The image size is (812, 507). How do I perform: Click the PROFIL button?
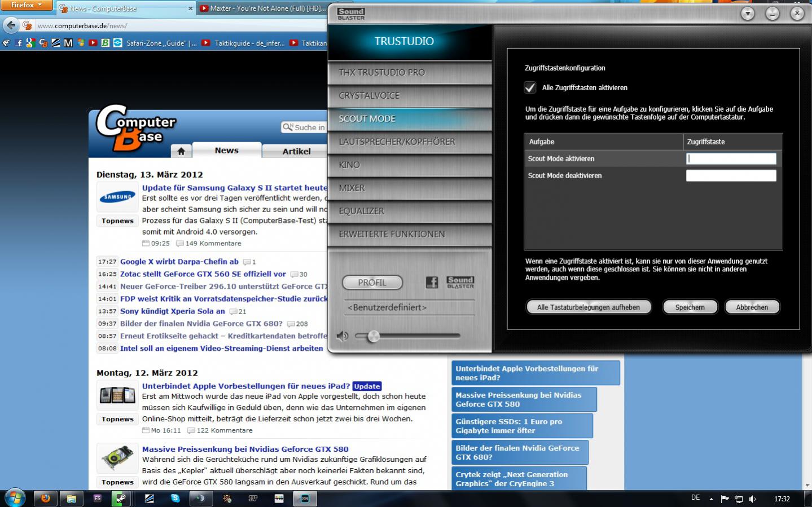pyautogui.click(x=372, y=283)
